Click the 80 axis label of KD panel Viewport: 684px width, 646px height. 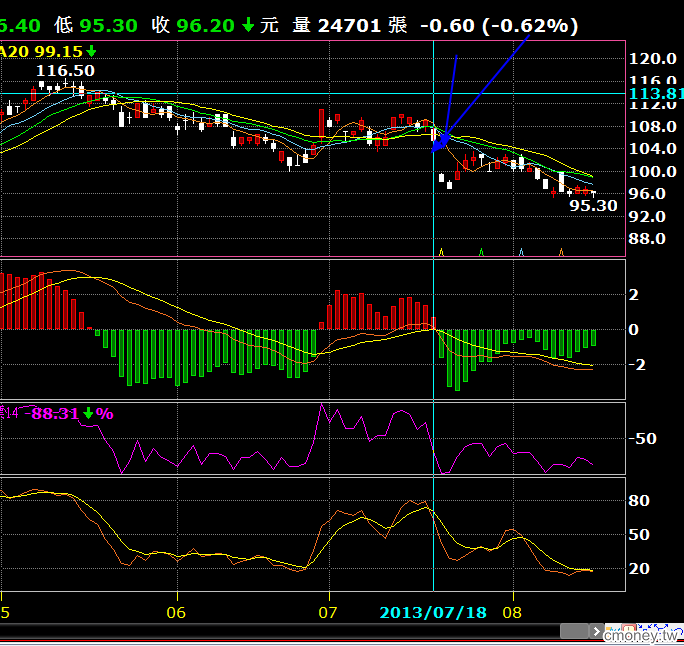(x=639, y=500)
